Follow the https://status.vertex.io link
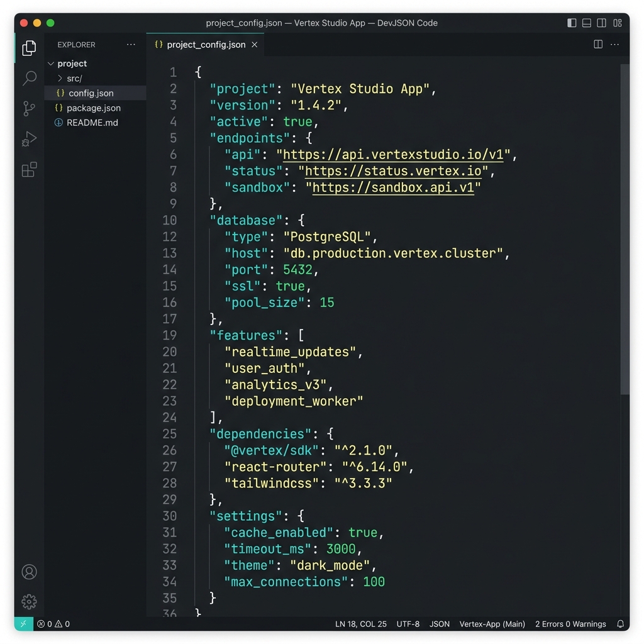 pos(393,171)
